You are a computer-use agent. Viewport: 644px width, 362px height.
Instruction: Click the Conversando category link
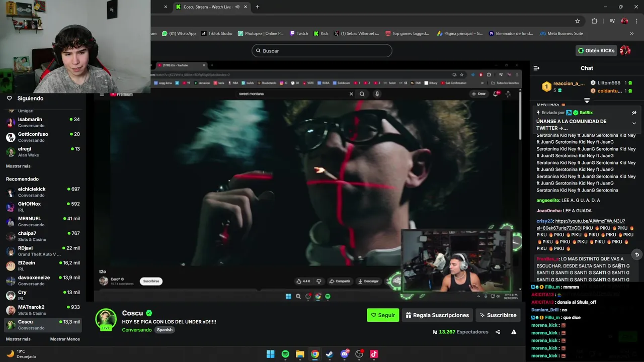pyautogui.click(x=136, y=330)
